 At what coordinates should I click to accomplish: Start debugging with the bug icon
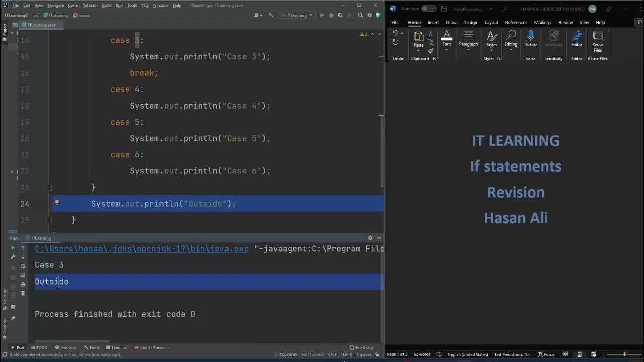click(x=331, y=15)
